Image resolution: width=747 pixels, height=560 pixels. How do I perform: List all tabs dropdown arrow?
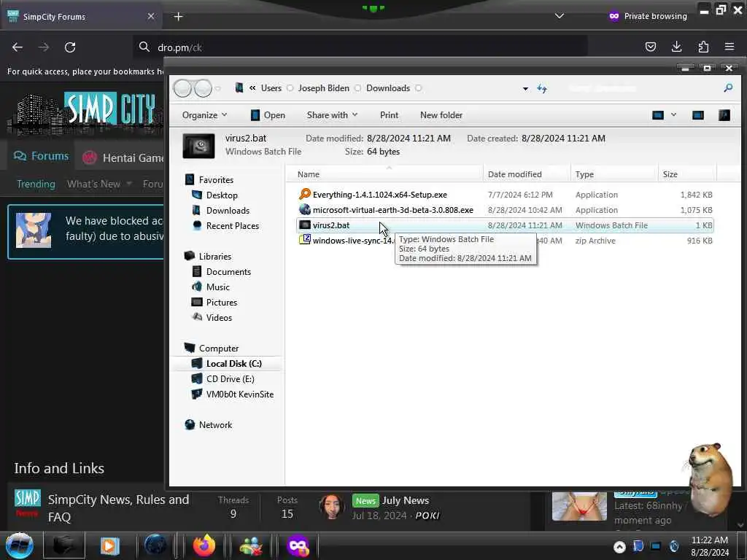560,16
